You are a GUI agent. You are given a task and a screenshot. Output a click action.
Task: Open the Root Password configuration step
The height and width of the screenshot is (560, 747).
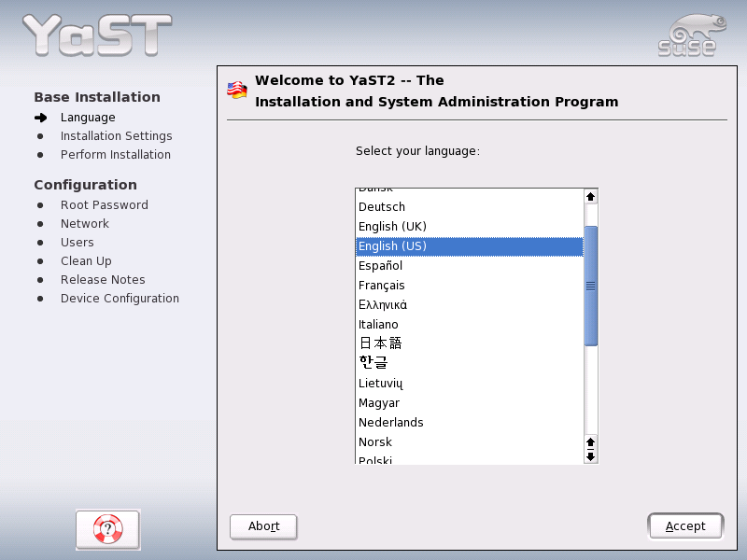pos(104,204)
